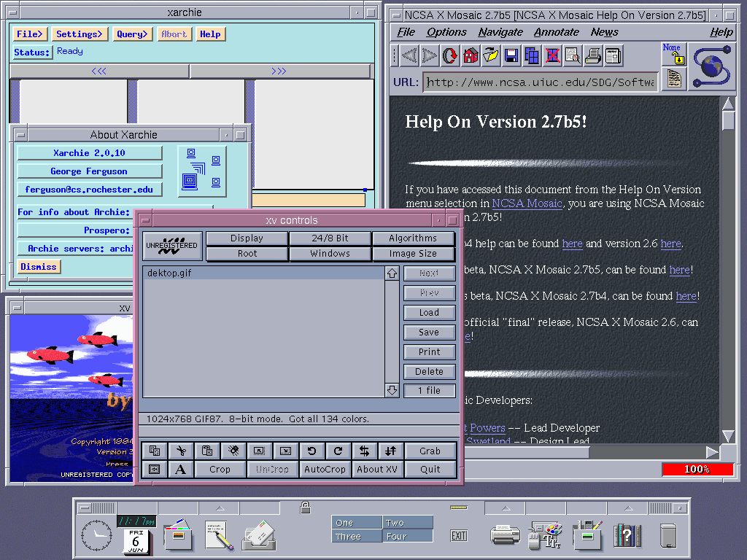Image resolution: width=747 pixels, height=560 pixels.
Task: Click the xv copy selection icon
Action: click(155, 451)
